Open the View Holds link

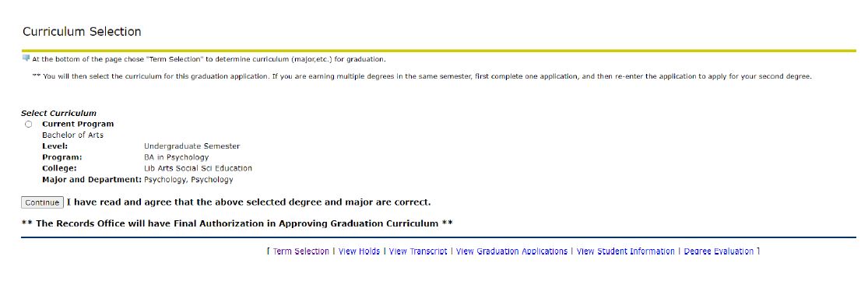point(359,251)
